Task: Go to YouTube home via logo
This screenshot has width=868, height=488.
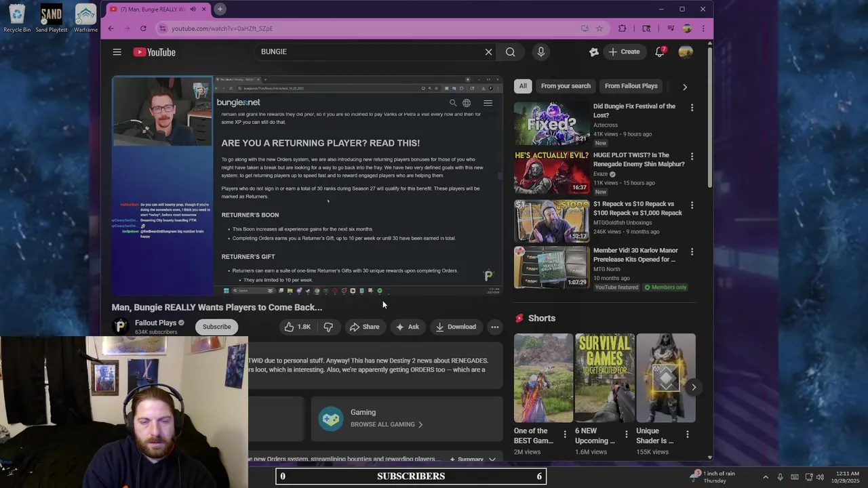Action: [155, 52]
